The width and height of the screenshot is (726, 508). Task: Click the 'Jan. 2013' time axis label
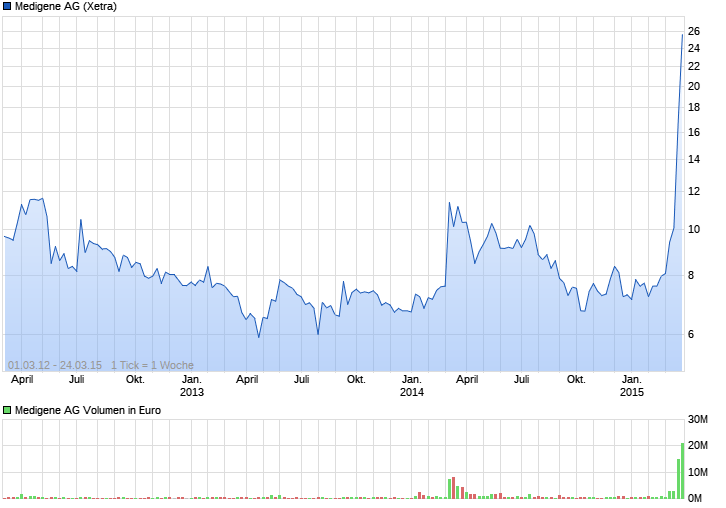click(192, 386)
